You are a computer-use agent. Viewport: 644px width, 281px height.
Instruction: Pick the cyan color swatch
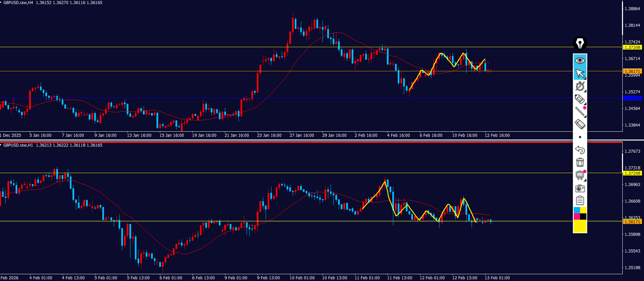click(577, 210)
